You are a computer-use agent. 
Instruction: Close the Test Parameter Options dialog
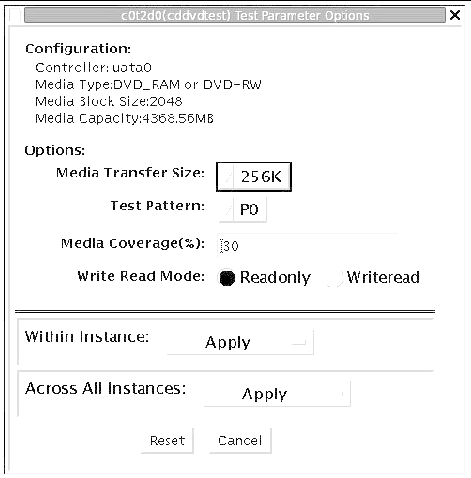pos(455,15)
